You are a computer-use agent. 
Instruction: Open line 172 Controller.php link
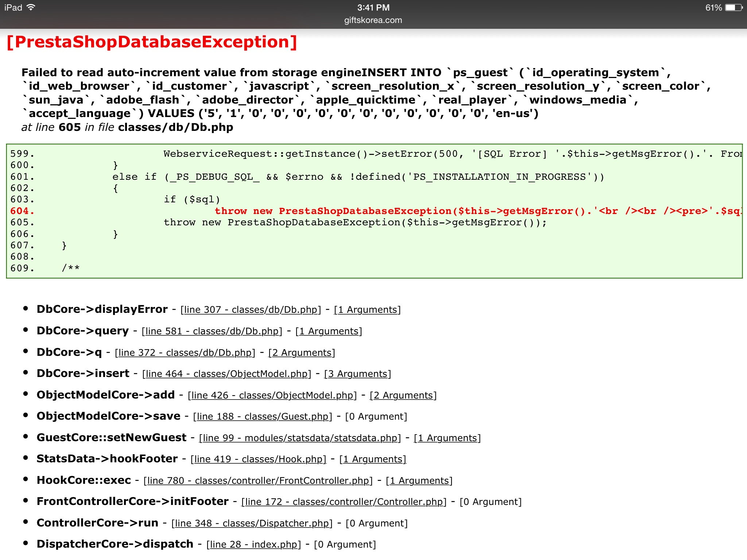(x=344, y=502)
